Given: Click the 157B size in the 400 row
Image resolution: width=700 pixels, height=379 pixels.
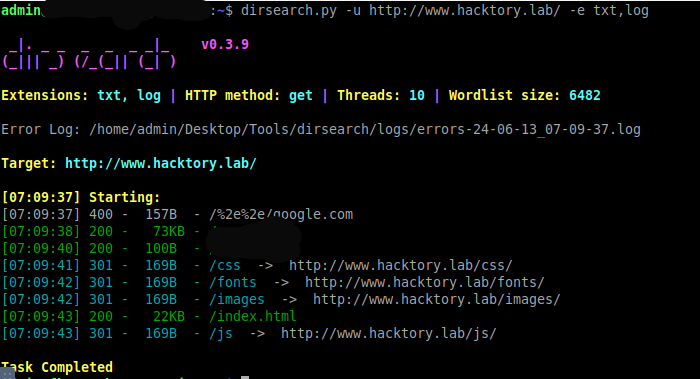Looking at the screenshot, I should tap(161, 214).
